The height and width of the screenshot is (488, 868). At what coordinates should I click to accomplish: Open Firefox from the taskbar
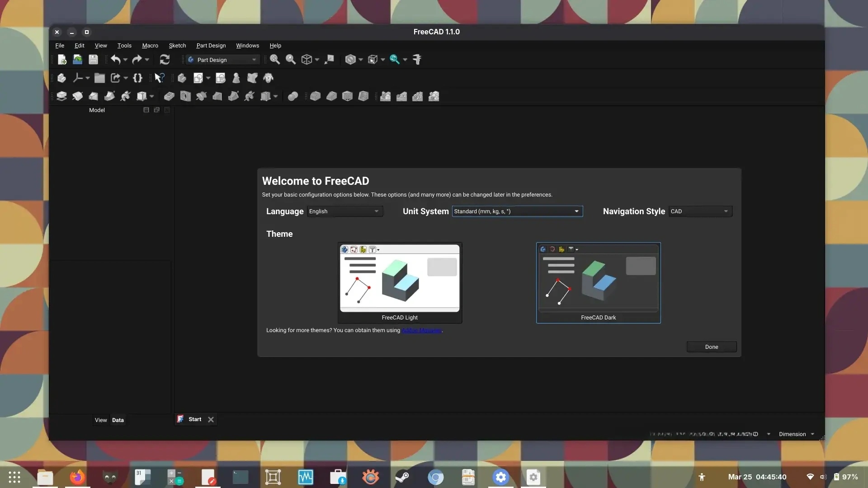click(x=77, y=477)
